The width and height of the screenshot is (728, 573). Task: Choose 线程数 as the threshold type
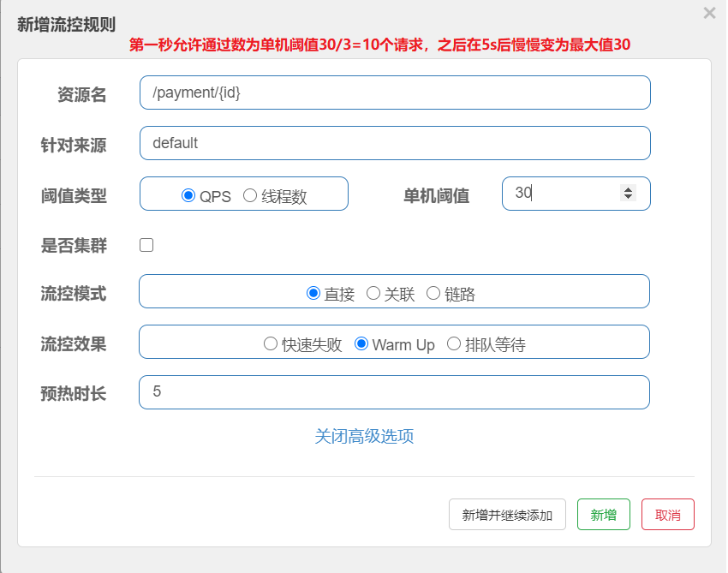(x=250, y=195)
